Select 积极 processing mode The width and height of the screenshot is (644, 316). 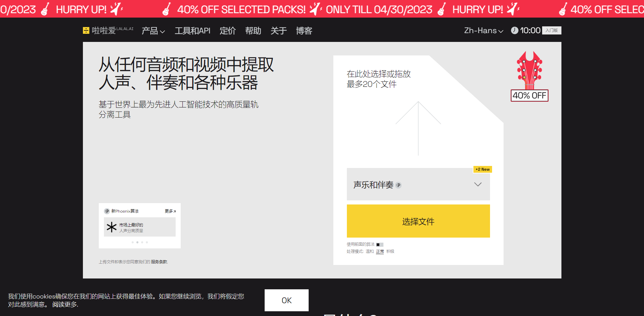(x=390, y=251)
